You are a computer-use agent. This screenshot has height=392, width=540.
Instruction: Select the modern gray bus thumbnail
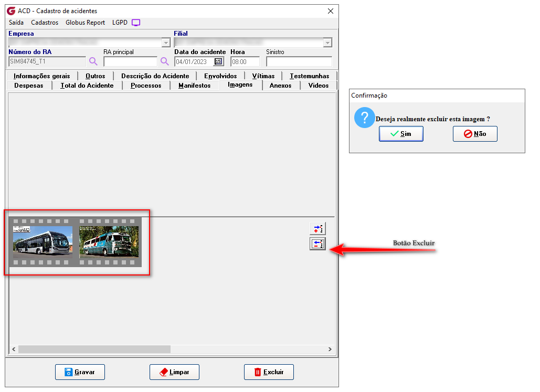click(43, 242)
